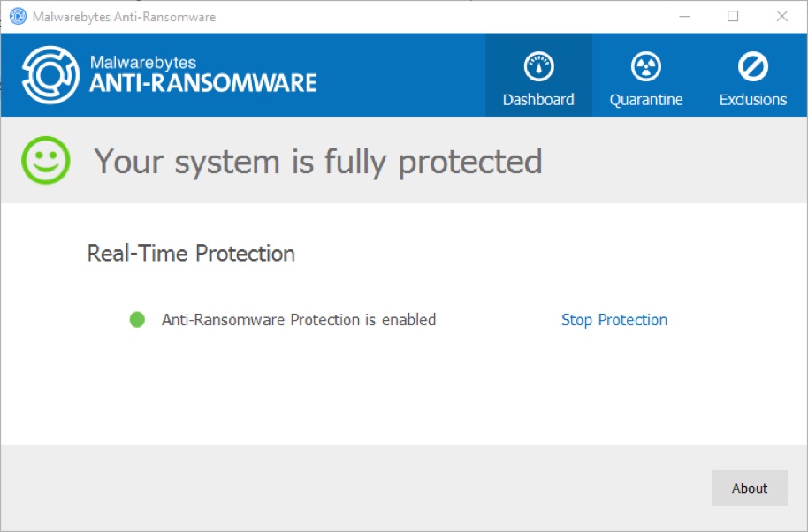Open the About dialog
Viewport: 808px width, 532px height.
(x=749, y=489)
